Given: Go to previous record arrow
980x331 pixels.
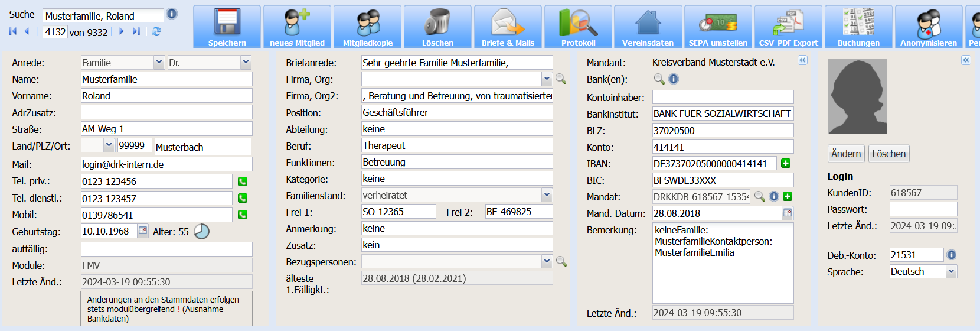Looking at the screenshot, I should tap(27, 31).
